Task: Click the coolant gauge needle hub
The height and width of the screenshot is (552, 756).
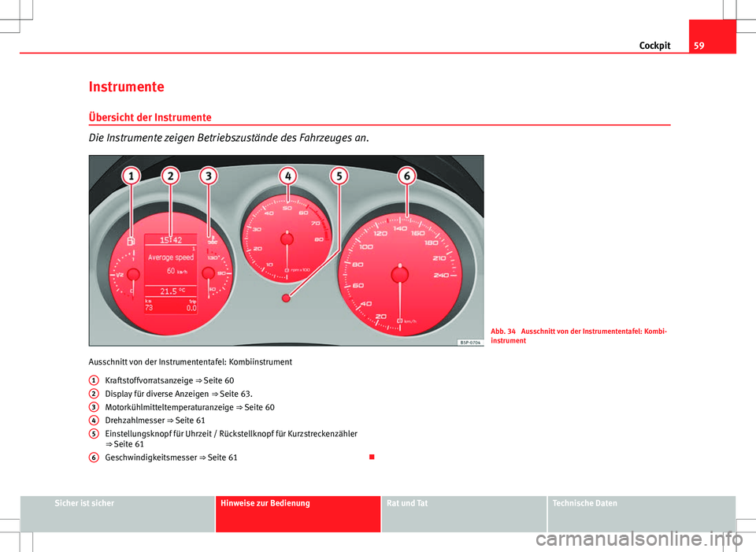Action: point(208,273)
